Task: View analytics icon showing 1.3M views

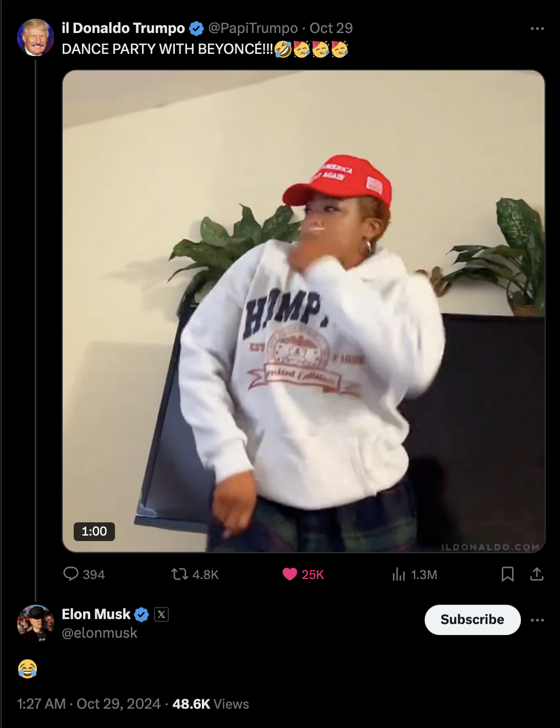Action: pos(399,575)
